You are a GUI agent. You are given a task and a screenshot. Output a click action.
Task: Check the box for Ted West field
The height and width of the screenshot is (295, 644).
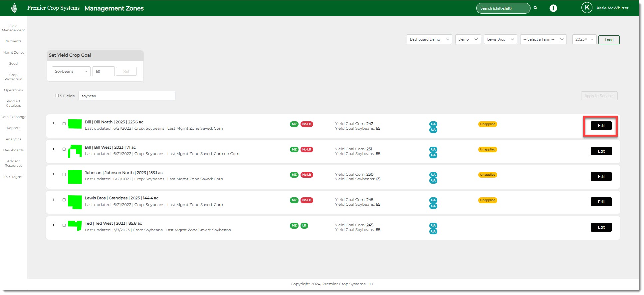(x=64, y=225)
